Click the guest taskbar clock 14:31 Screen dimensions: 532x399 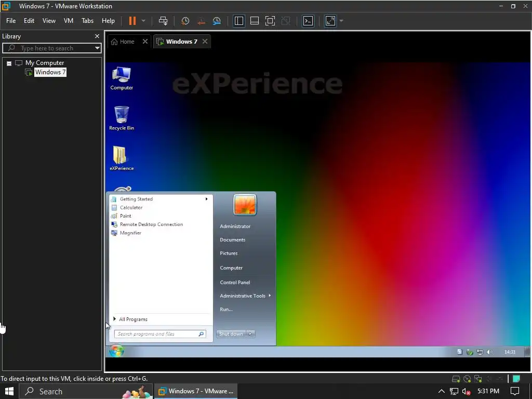(510, 352)
